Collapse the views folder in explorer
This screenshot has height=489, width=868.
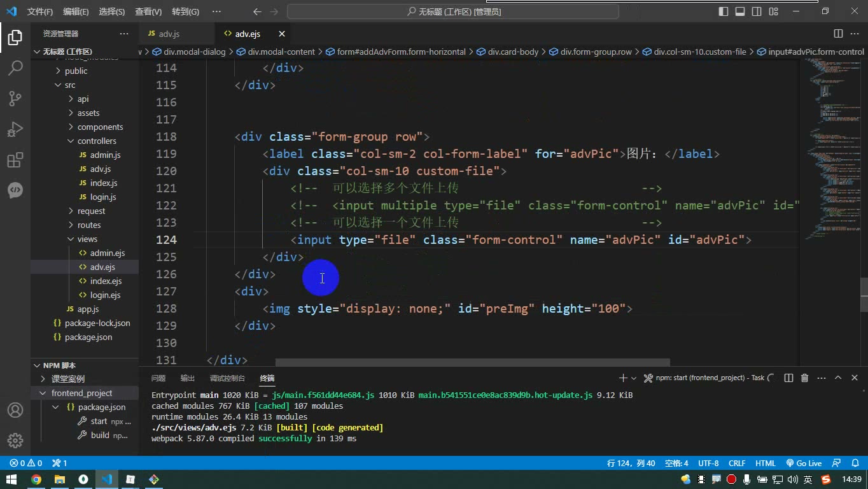[87, 239]
